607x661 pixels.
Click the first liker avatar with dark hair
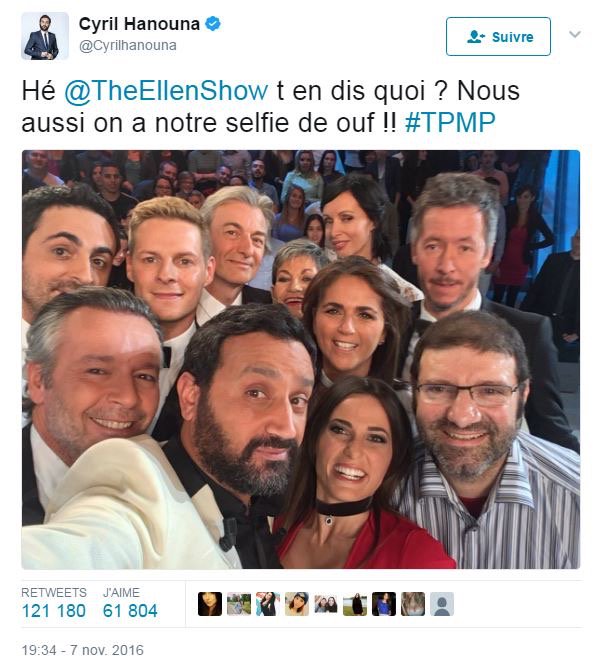[210, 604]
